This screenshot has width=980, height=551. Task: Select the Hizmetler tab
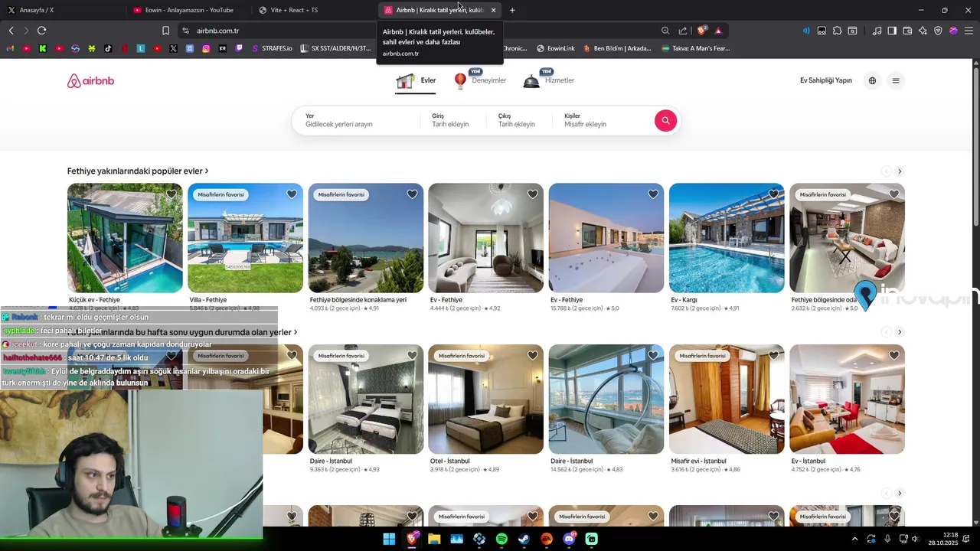click(x=549, y=80)
